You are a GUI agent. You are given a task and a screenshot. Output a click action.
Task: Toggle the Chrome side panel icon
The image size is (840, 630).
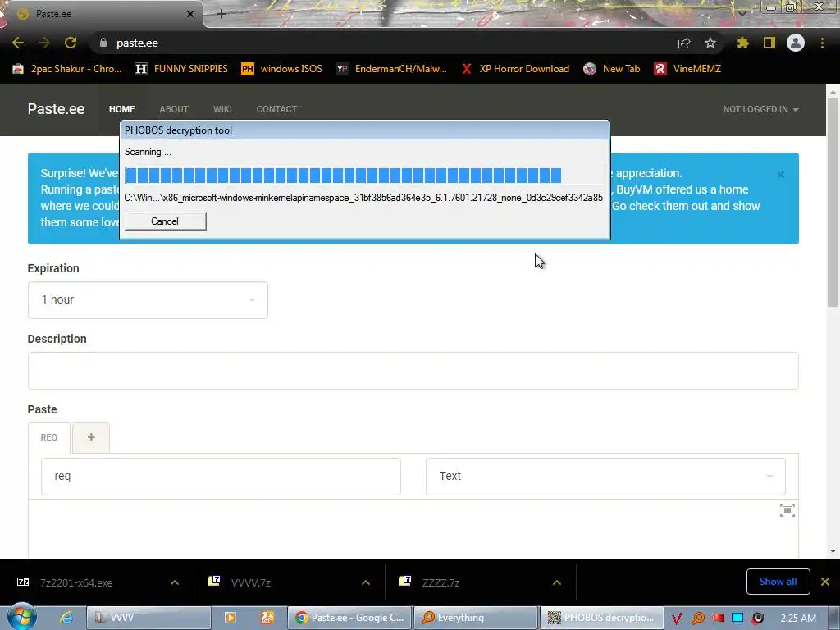click(769, 43)
